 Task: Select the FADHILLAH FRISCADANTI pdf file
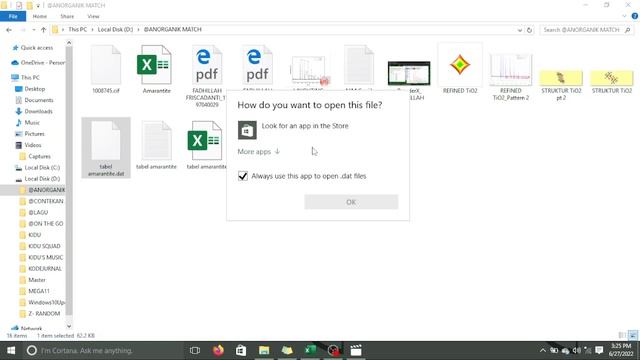[207, 76]
